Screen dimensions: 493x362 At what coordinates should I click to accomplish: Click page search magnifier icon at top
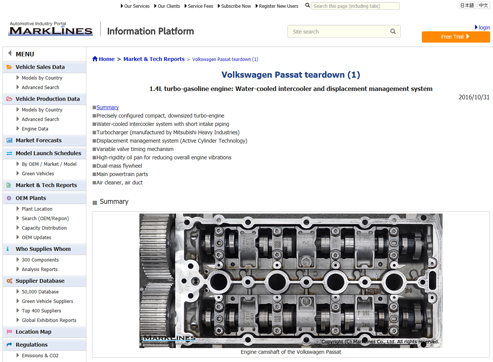307,5
